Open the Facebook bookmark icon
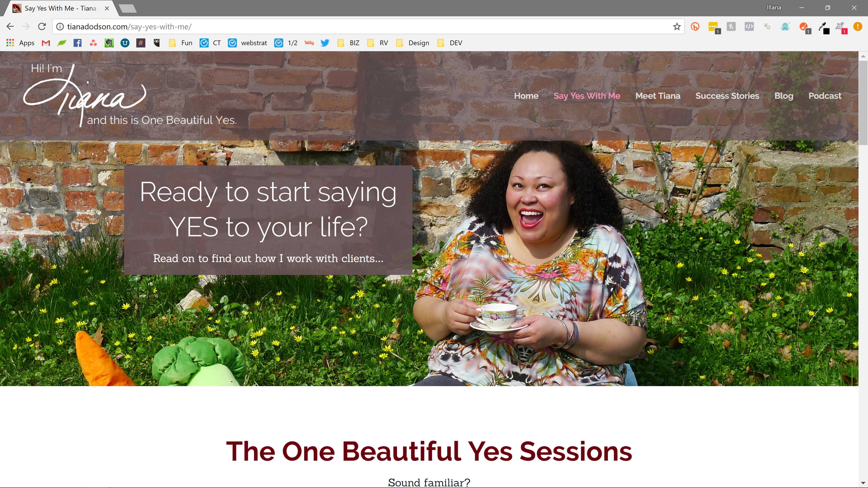This screenshot has width=868, height=488. [78, 43]
